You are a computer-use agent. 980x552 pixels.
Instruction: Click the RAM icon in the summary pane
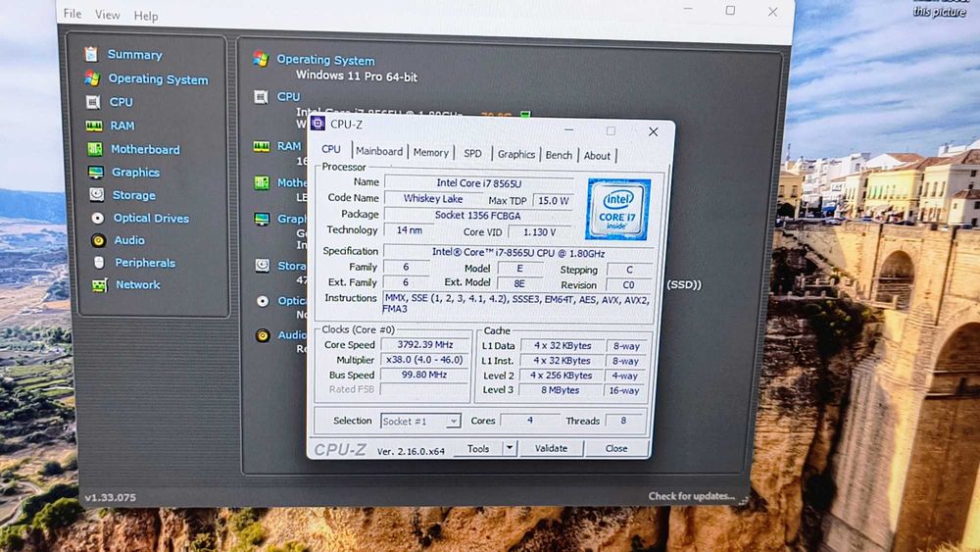[262, 146]
